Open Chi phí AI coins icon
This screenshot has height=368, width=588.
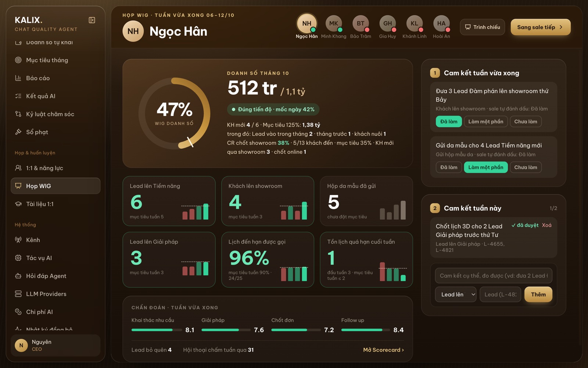coord(18,312)
